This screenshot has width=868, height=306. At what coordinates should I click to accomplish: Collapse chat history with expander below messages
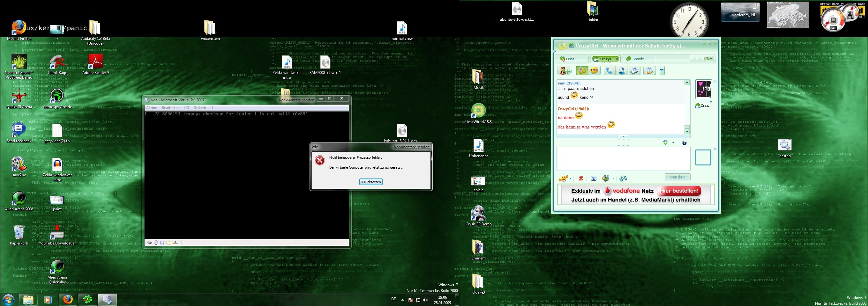tap(623, 137)
